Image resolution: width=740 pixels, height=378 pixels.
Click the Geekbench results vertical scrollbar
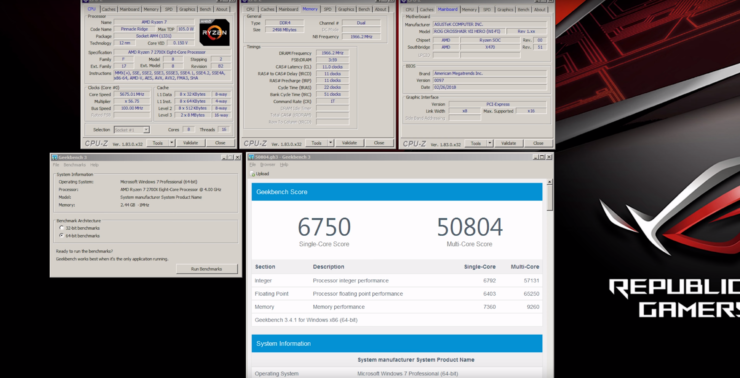pos(550,278)
